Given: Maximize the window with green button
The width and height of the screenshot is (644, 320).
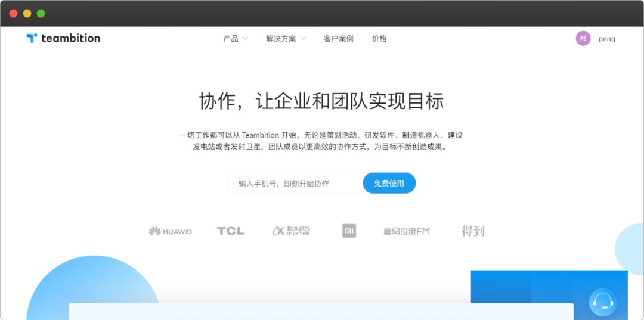Looking at the screenshot, I should point(41,13).
